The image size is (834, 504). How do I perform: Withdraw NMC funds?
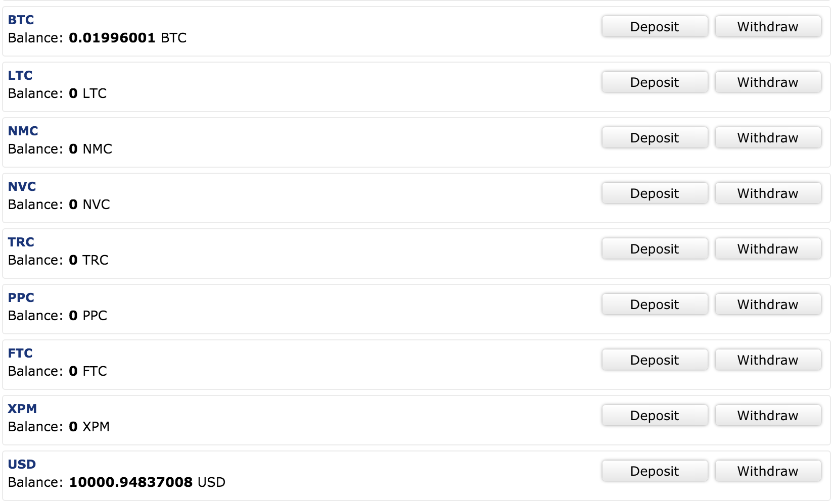click(x=768, y=138)
